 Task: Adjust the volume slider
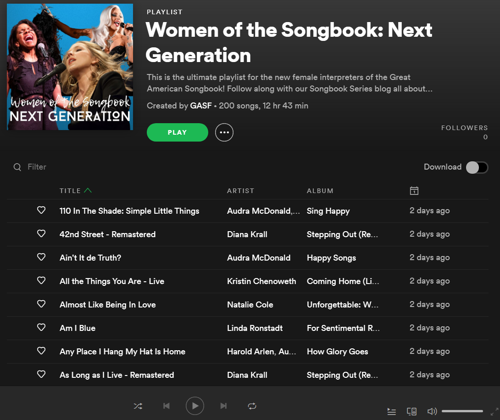pyautogui.click(x=462, y=411)
